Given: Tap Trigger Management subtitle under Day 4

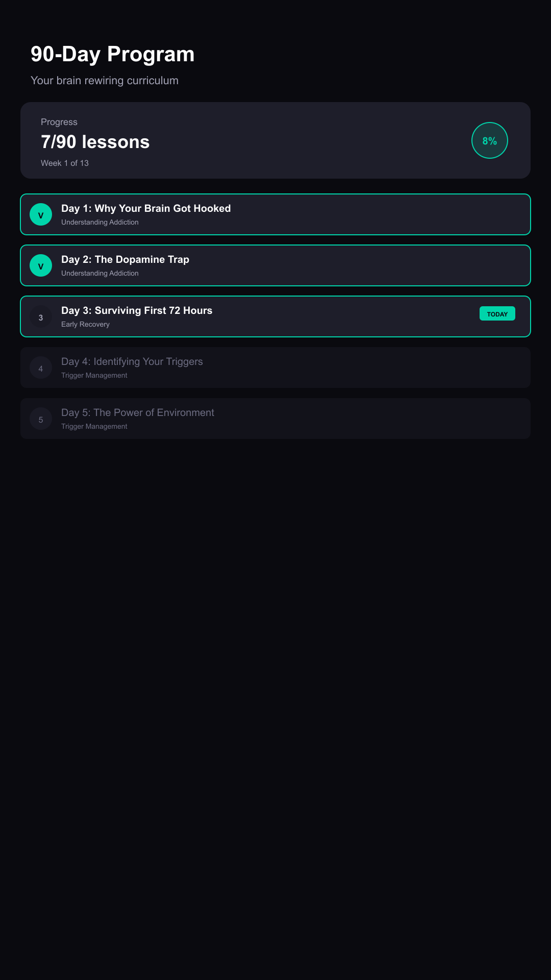Looking at the screenshot, I should coord(94,375).
